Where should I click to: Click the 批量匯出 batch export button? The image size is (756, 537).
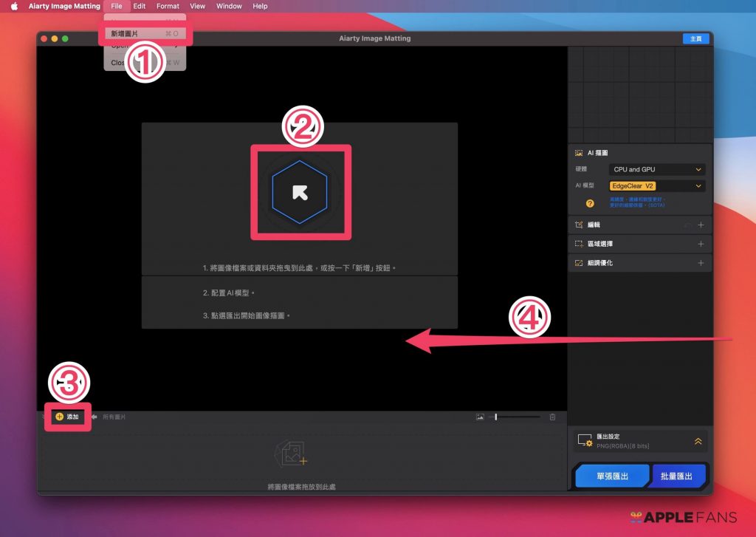click(678, 476)
